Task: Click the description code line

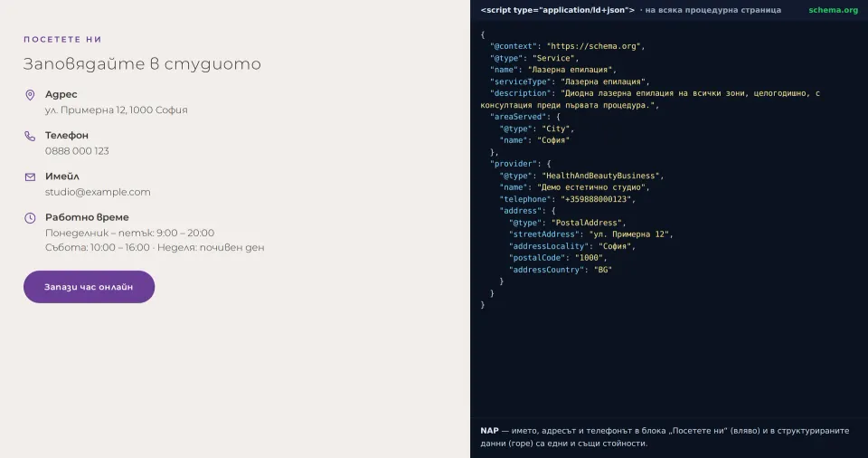Action: point(650,99)
